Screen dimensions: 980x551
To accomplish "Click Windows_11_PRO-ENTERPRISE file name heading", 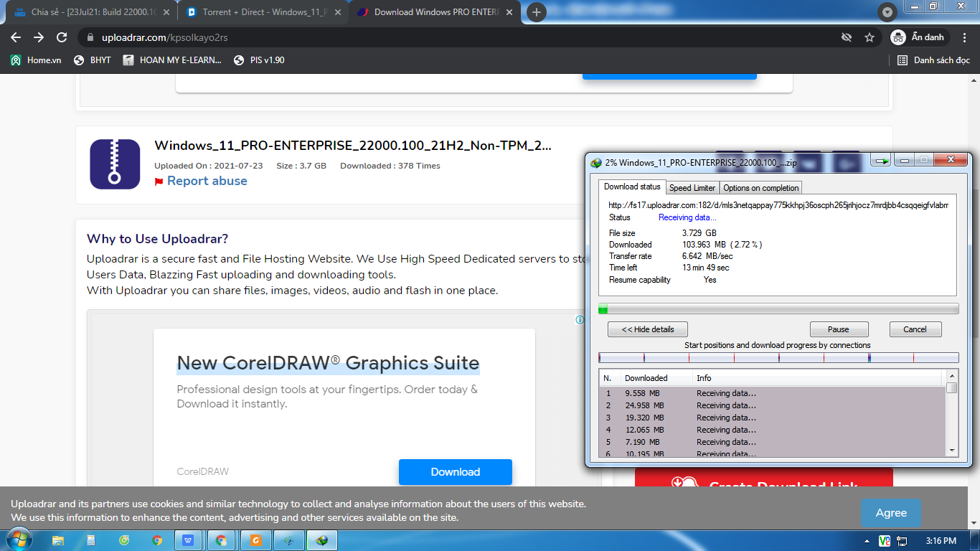I will click(x=353, y=146).
